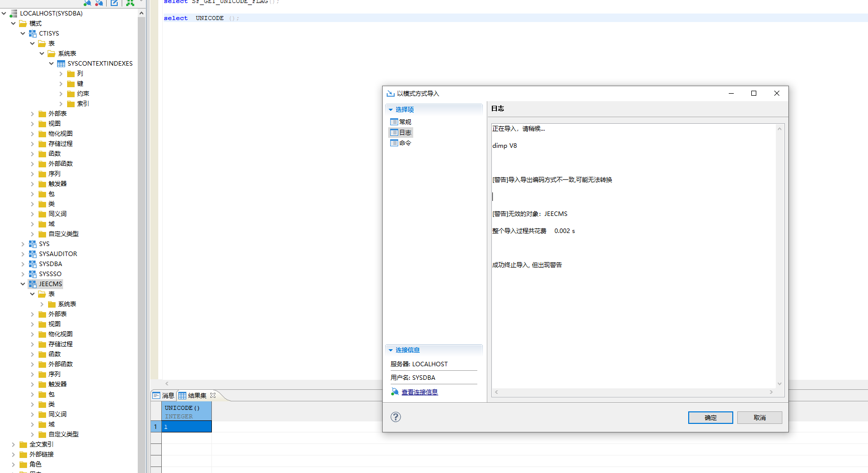The height and width of the screenshot is (473, 868).
Task: Click the 外部链接 folder icon
Action: pos(23,454)
